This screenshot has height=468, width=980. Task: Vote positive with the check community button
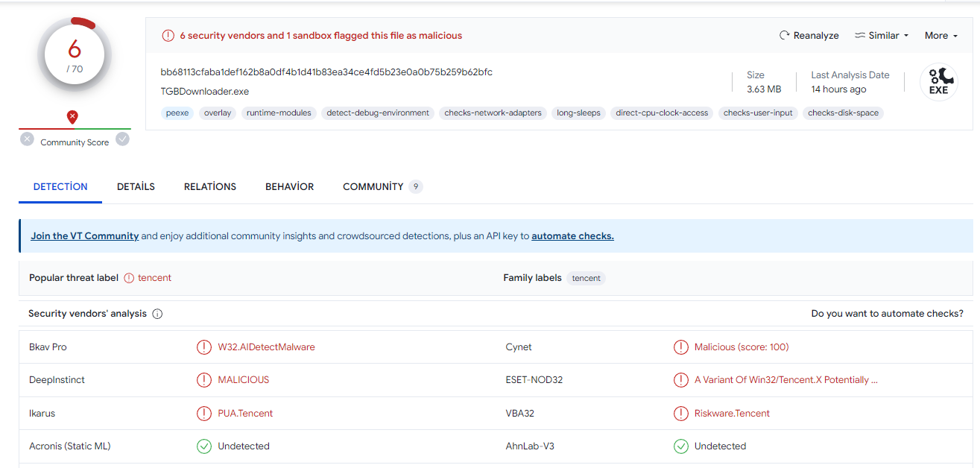tap(122, 139)
